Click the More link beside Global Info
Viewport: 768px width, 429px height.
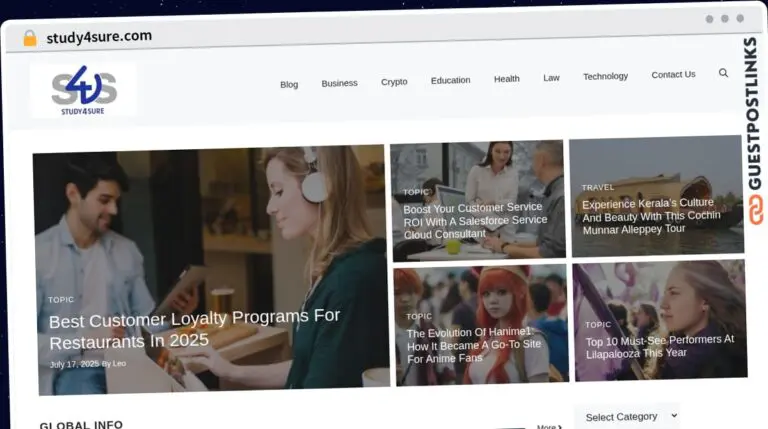548,426
